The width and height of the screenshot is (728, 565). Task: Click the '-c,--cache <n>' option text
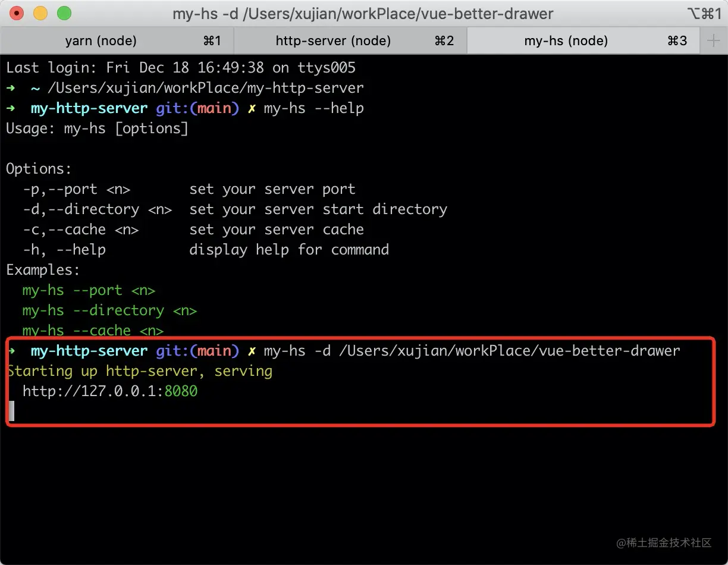click(x=81, y=230)
